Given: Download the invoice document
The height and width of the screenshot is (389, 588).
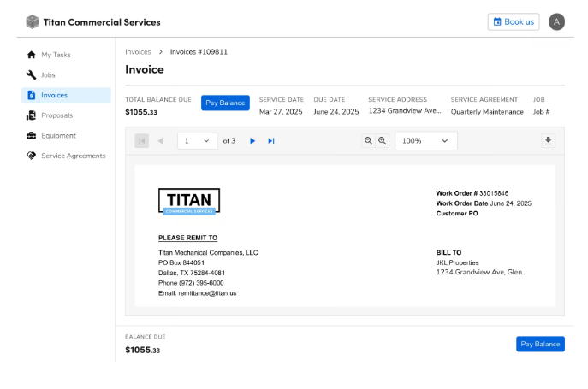Looking at the screenshot, I should 548,140.
